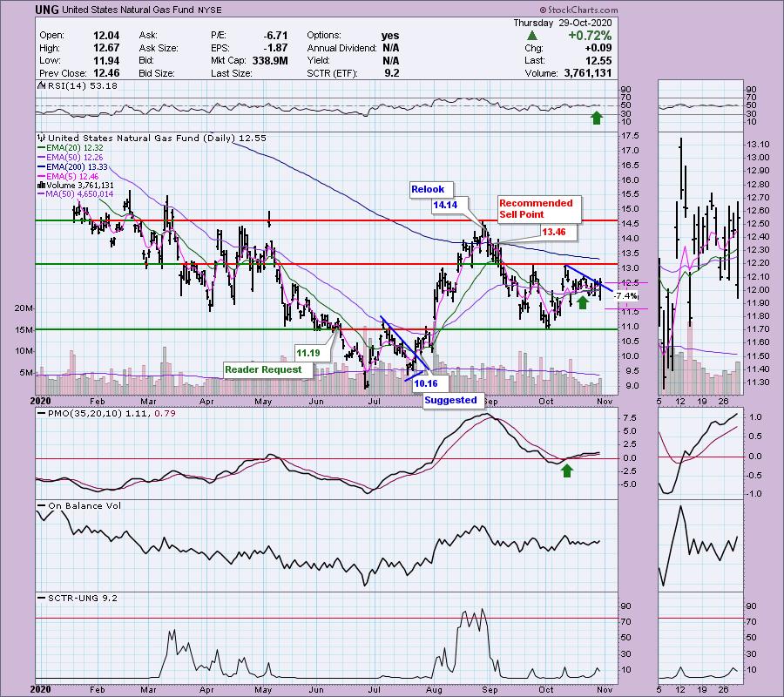The height and width of the screenshot is (697, 784).
Task: Click the Annual Dividend label
Action: [x=342, y=48]
